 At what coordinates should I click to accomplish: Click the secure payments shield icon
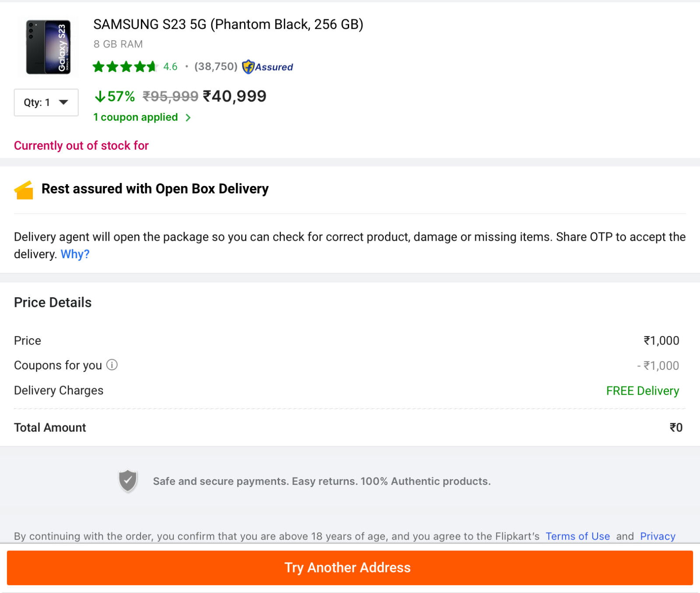pyautogui.click(x=128, y=481)
